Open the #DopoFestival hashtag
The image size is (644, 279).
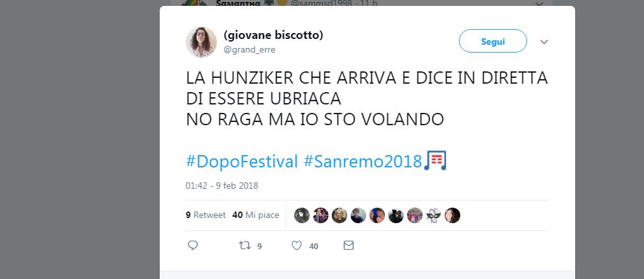point(241,162)
